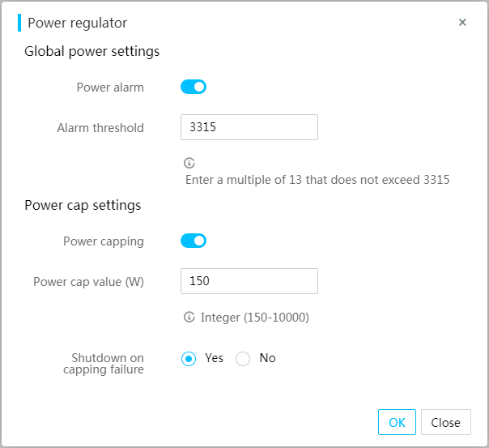
Task: Click the Alarm threshold label
Action: click(x=100, y=128)
